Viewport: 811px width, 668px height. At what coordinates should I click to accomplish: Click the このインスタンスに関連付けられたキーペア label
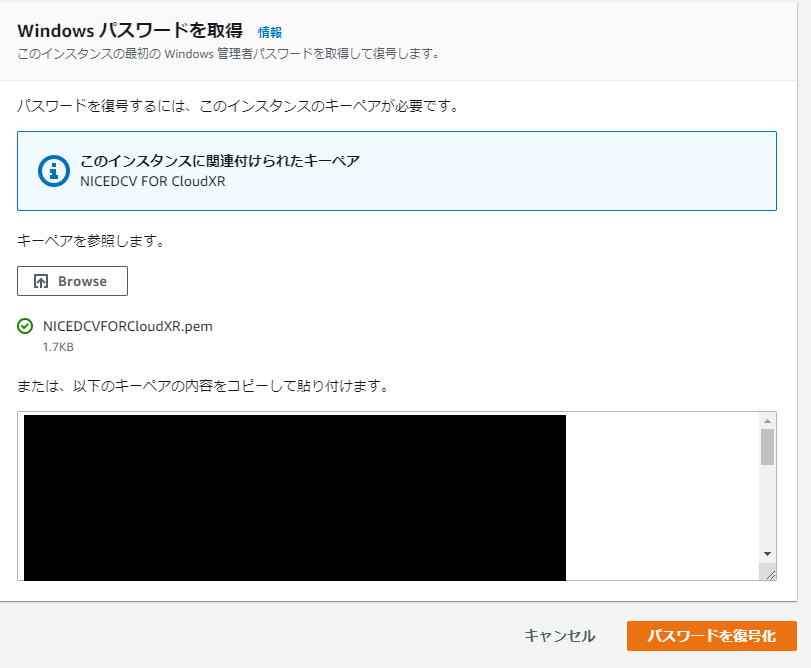point(220,161)
